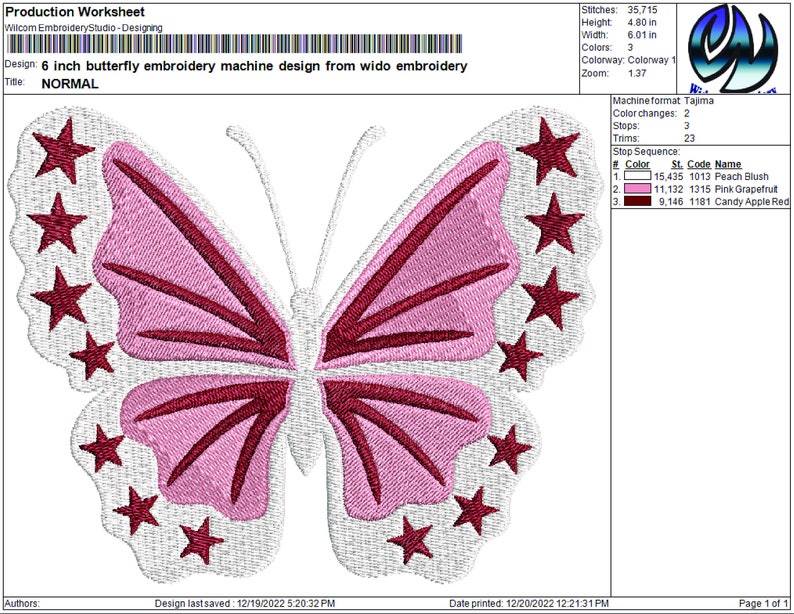Select the design name "6 inch butterfly embroidery machine design"
This screenshot has height=614, width=794.
[181, 66]
